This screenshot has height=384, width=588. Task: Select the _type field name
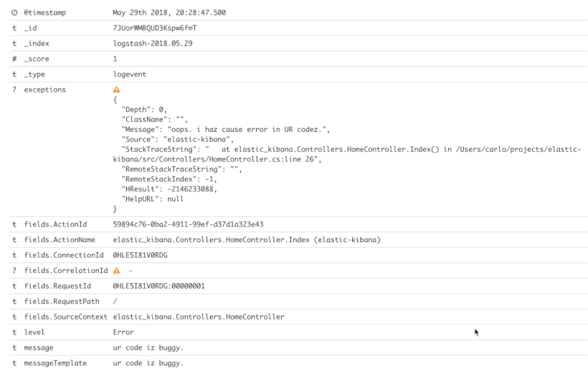point(34,75)
